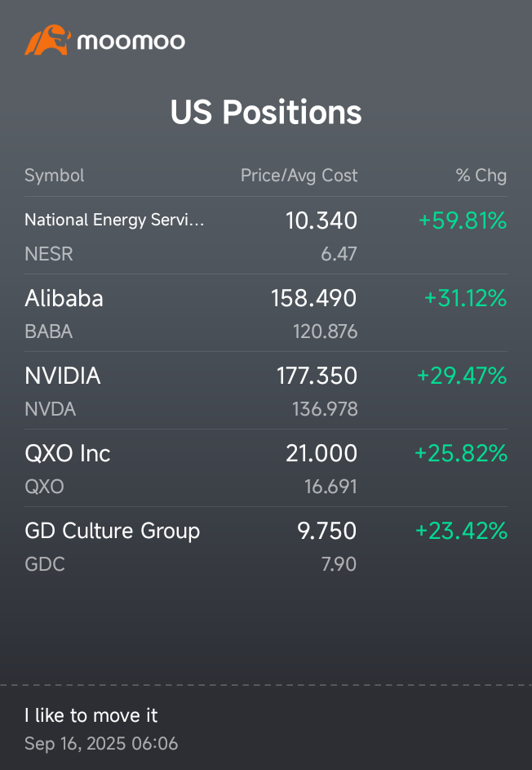Click the moomoo brand name text
Screen dimensions: 532x770
131,41
